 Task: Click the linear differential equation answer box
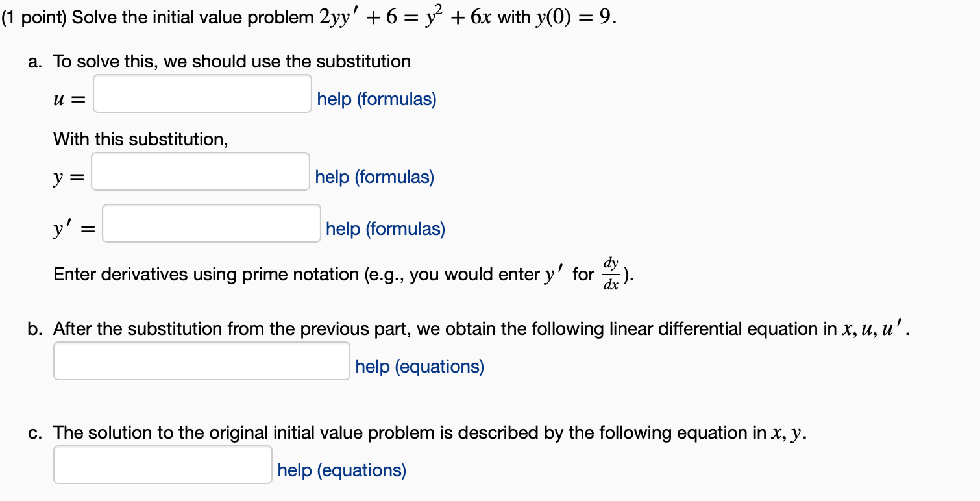[201, 361]
